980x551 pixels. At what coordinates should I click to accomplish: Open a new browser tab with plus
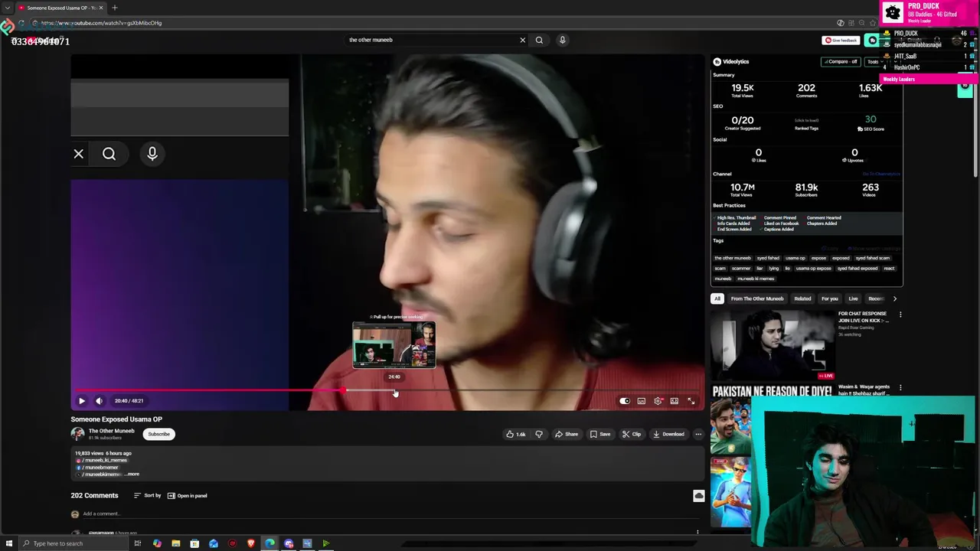tap(115, 8)
